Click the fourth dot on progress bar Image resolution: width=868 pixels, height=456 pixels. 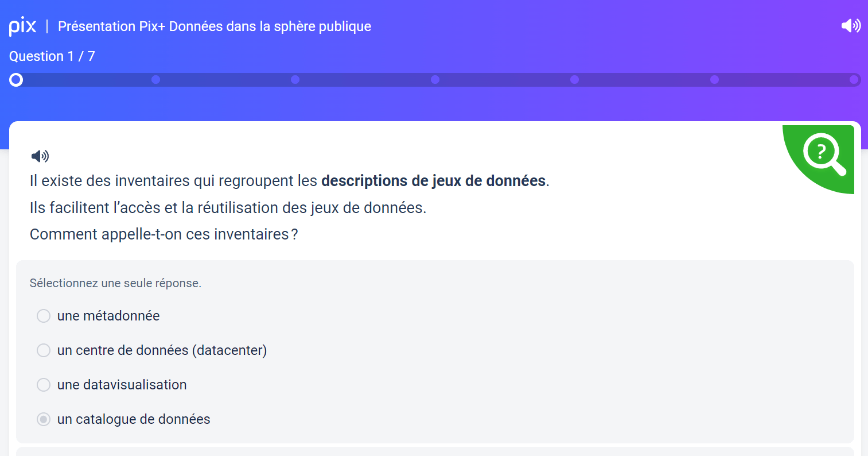435,80
